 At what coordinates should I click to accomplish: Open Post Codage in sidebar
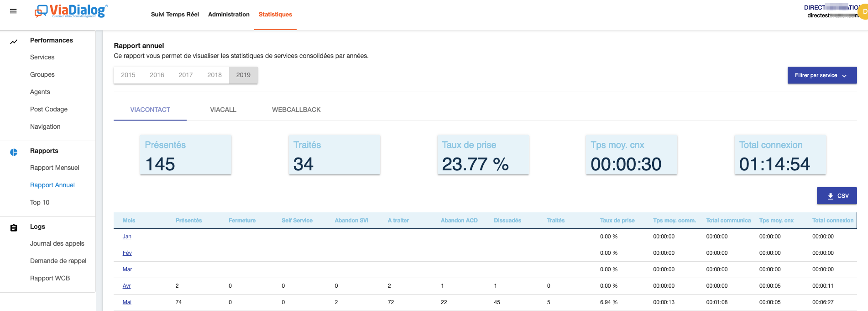(x=49, y=109)
